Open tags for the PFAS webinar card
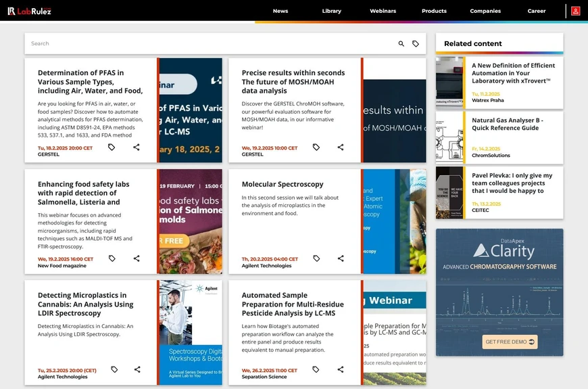588x389 pixels. click(112, 147)
